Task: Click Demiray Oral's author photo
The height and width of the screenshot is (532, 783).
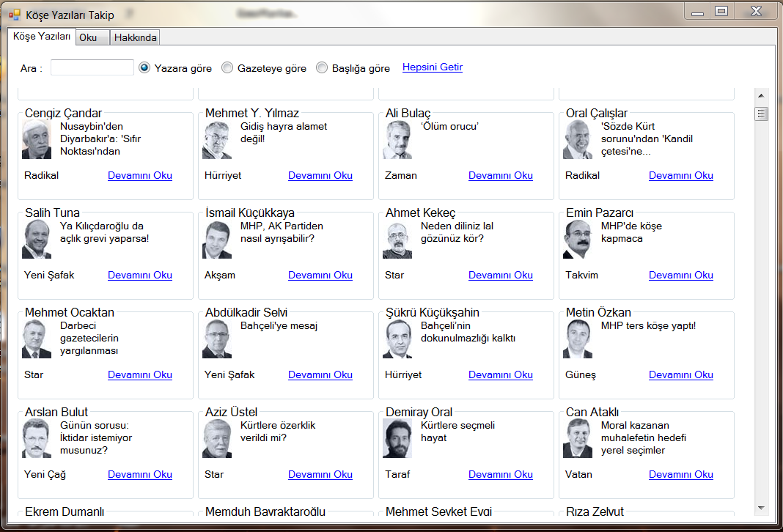Action: pyautogui.click(x=397, y=439)
